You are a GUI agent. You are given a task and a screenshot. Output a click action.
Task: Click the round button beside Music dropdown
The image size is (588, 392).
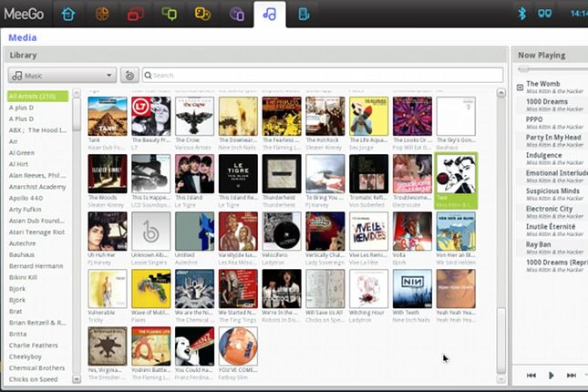point(130,76)
